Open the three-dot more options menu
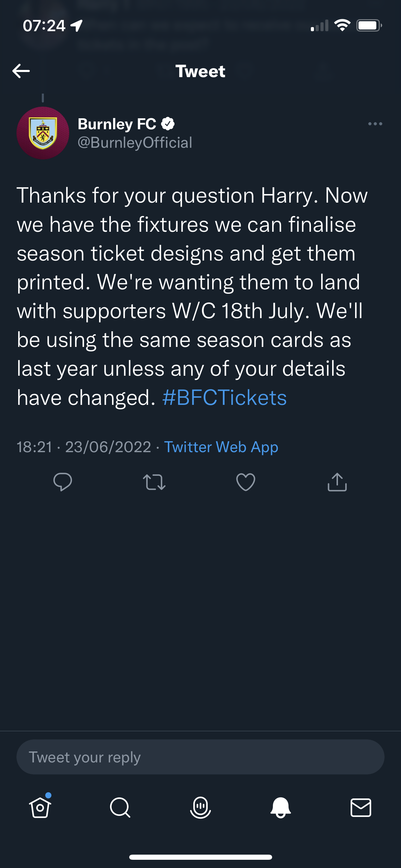 click(x=375, y=124)
